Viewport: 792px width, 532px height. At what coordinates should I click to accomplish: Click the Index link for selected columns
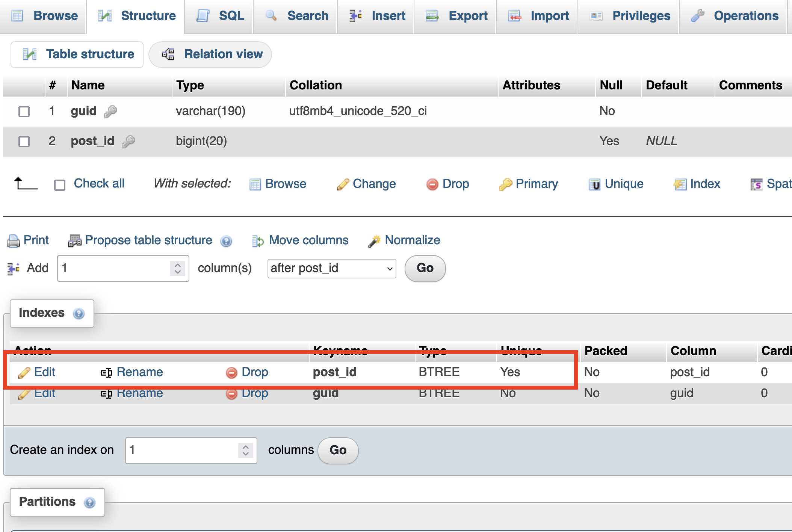point(705,184)
